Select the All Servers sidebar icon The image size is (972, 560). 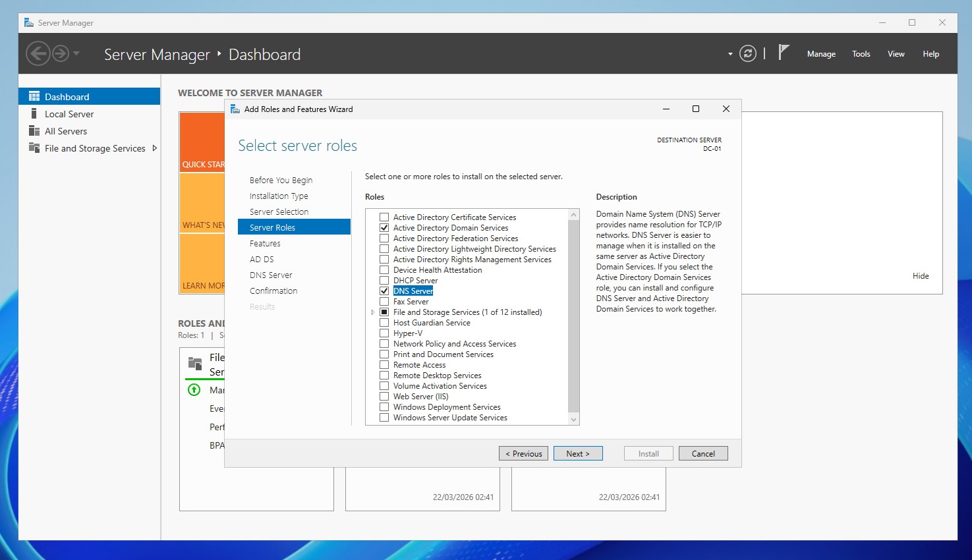point(34,131)
